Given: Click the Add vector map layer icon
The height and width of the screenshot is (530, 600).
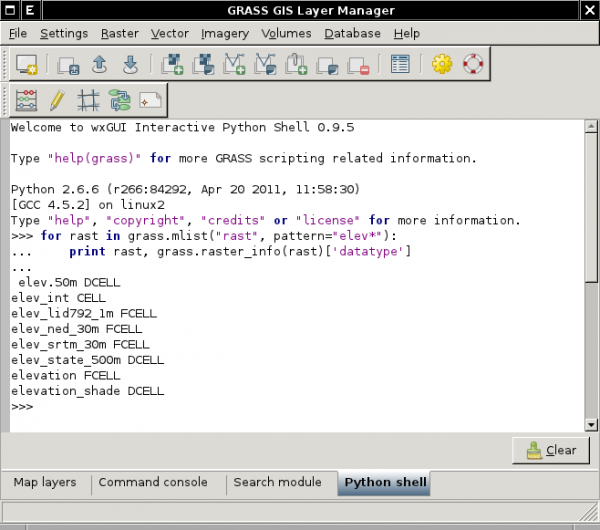Looking at the screenshot, I should point(235,65).
